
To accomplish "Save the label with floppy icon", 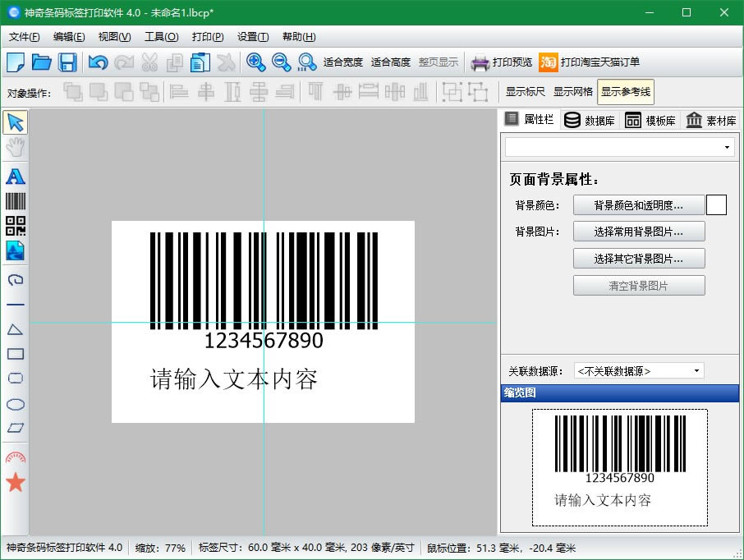I will point(67,62).
